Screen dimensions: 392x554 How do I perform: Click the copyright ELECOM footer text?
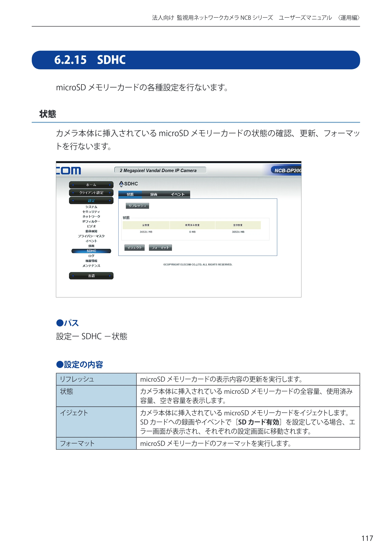click(198, 264)
